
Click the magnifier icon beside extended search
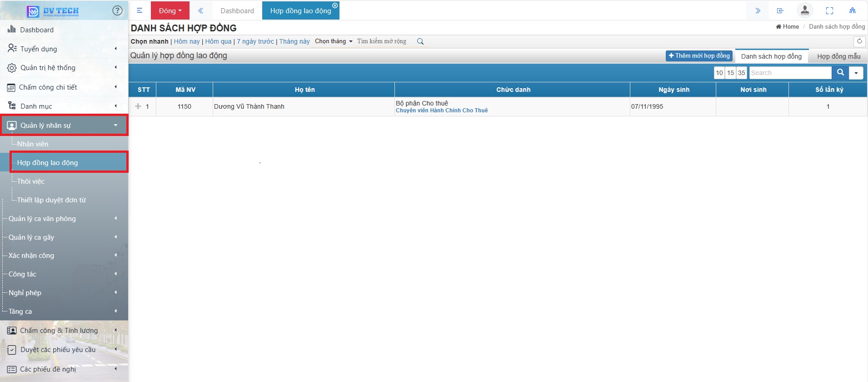420,41
